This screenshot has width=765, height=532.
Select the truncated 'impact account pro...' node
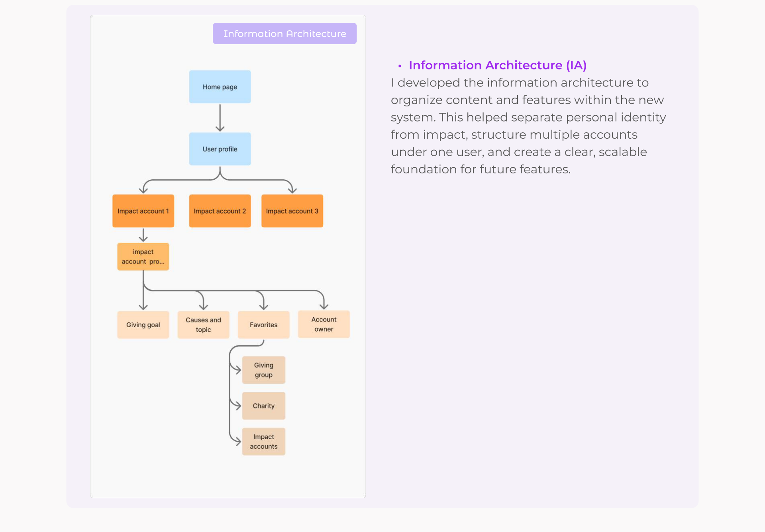(143, 257)
